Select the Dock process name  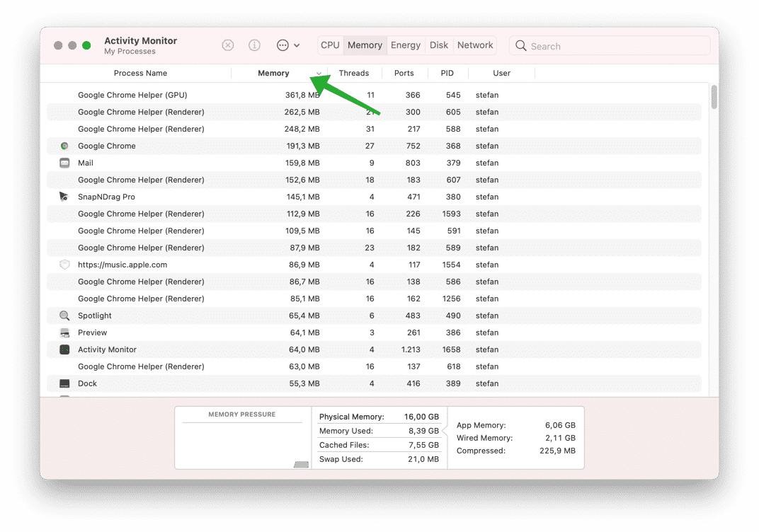[88, 383]
